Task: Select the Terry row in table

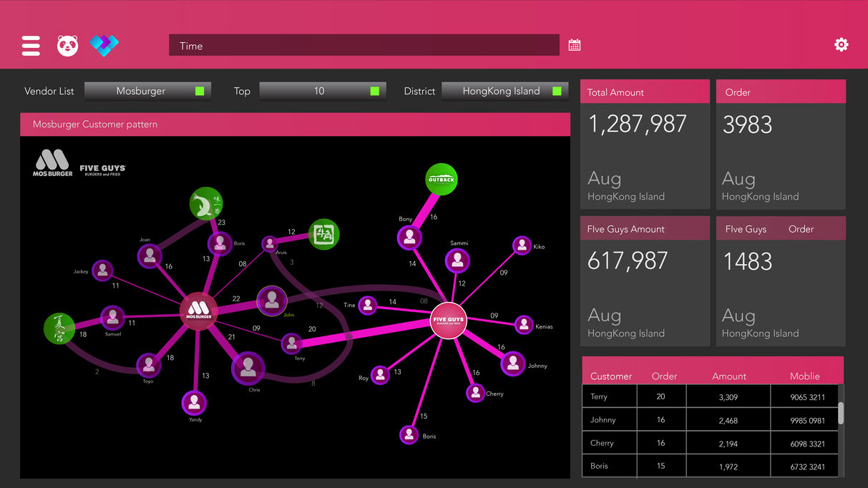Action: coord(710,396)
